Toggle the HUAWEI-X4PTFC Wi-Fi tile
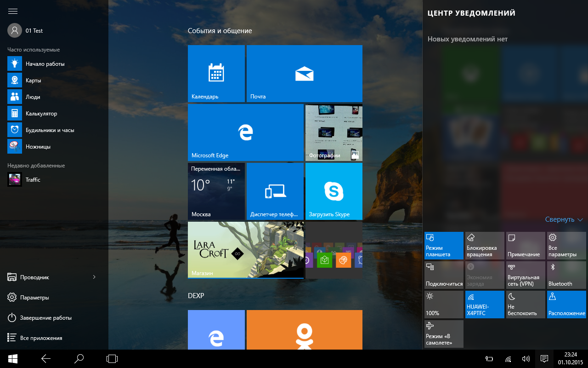Screen dimensions: 588x368 tap(485, 305)
